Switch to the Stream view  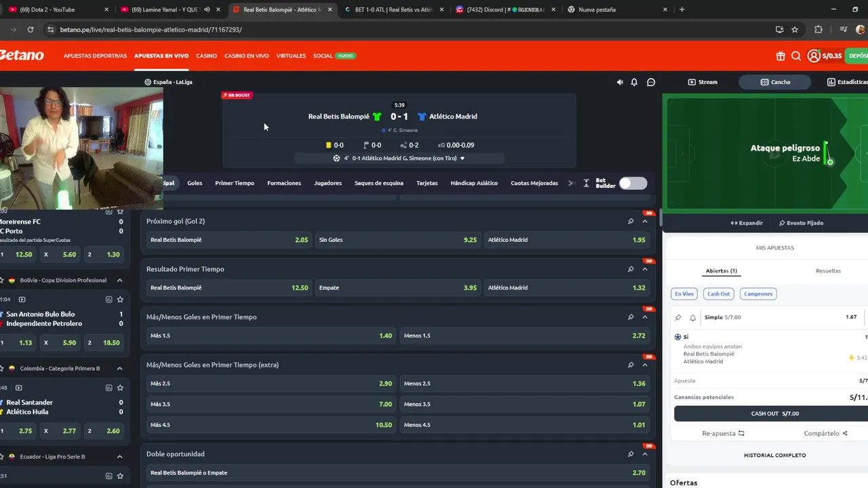click(703, 82)
